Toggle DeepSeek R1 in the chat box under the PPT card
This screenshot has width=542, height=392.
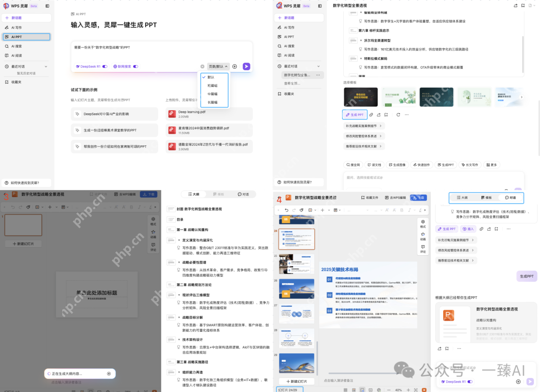tap(470, 381)
